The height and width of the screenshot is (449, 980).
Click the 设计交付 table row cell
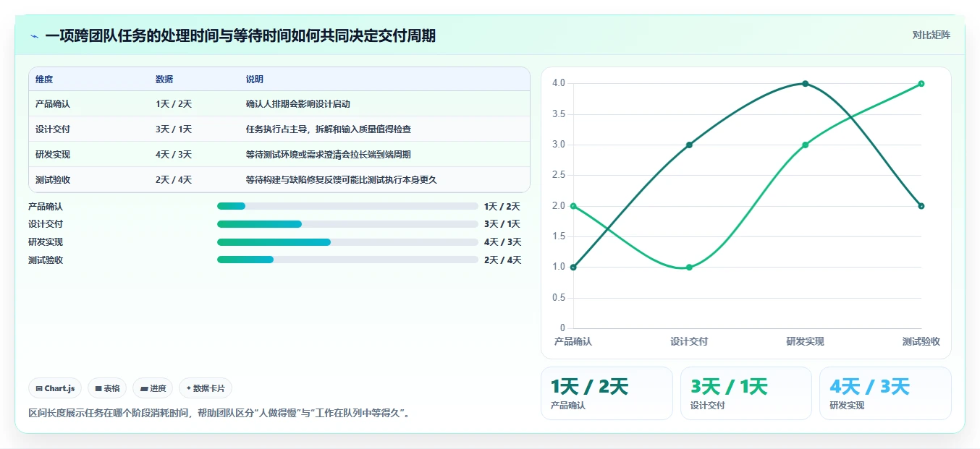pyautogui.click(x=53, y=129)
